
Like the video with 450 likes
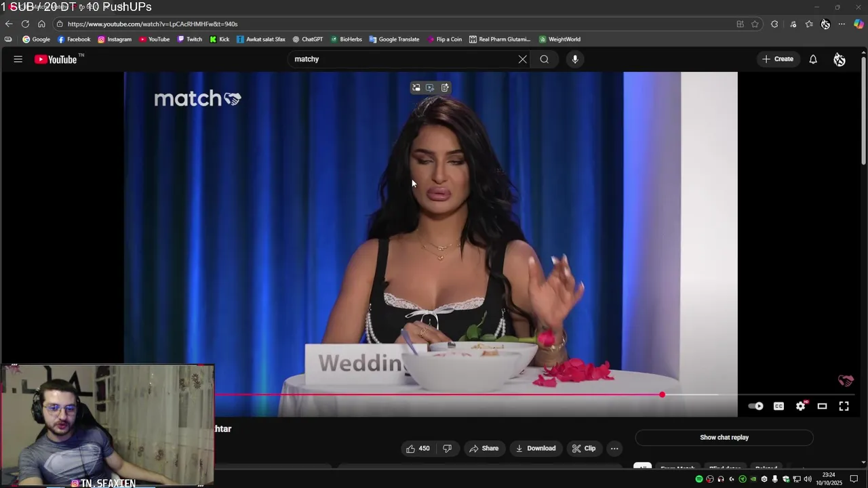(418, 448)
